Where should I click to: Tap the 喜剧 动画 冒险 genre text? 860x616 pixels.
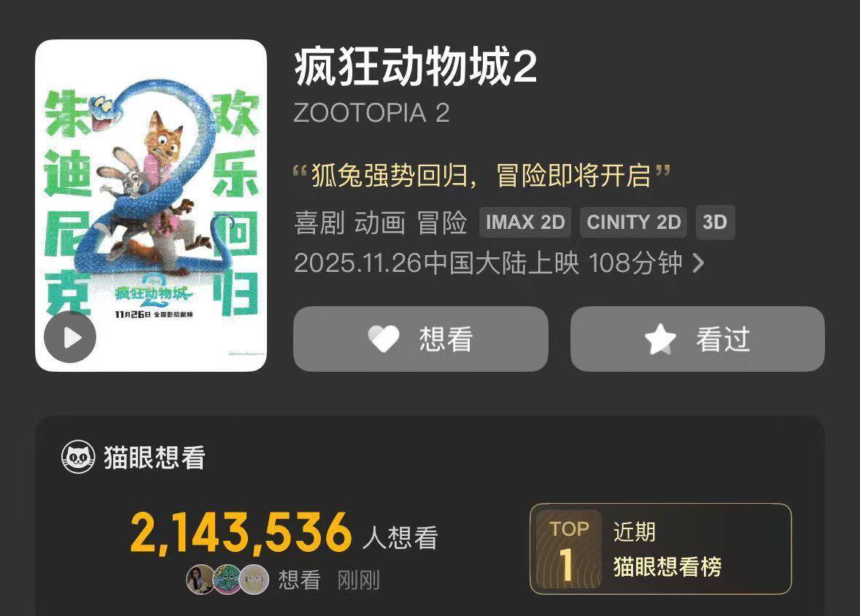pos(381,222)
